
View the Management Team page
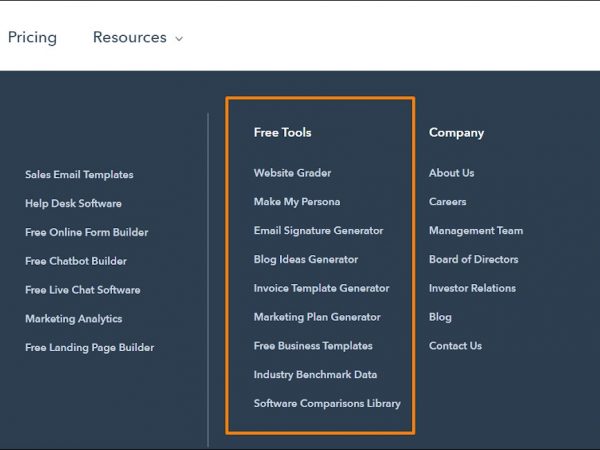tap(475, 231)
